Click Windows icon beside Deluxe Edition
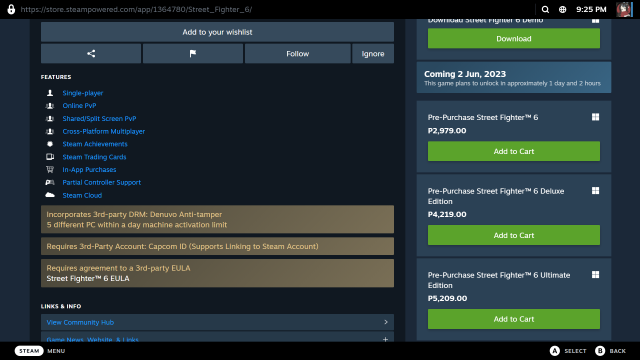This screenshot has width=640, height=360. pos(596,191)
